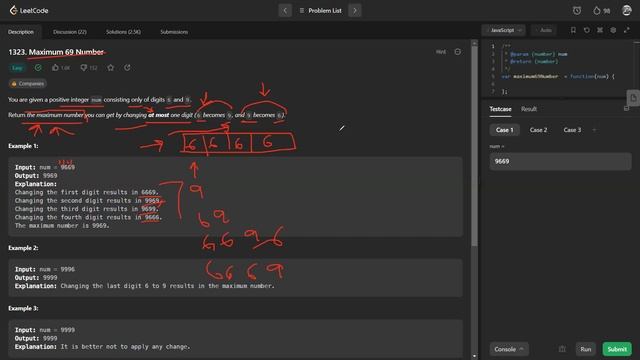Go to the next problem arrow
640x360 pixels.
click(x=355, y=11)
